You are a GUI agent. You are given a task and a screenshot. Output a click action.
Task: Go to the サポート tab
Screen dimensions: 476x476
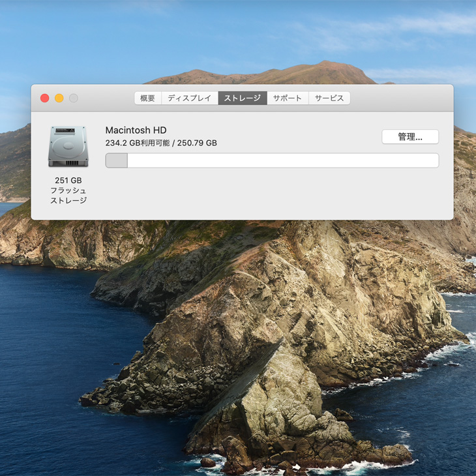coord(288,98)
